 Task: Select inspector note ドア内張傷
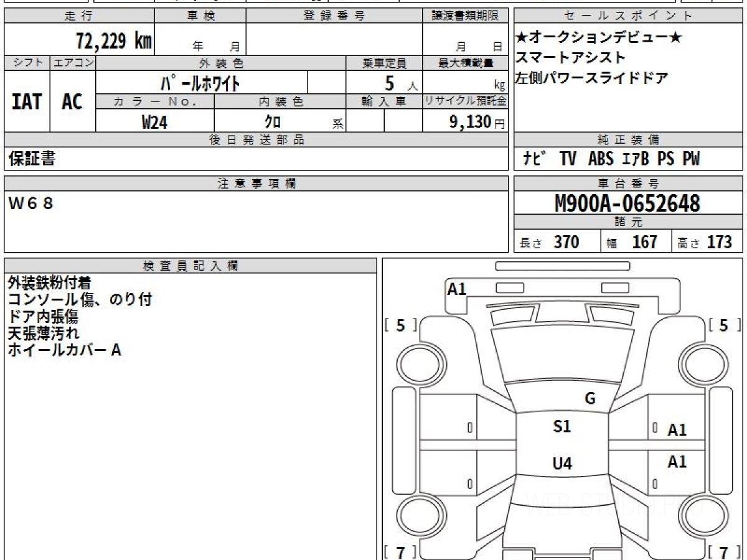point(42,317)
